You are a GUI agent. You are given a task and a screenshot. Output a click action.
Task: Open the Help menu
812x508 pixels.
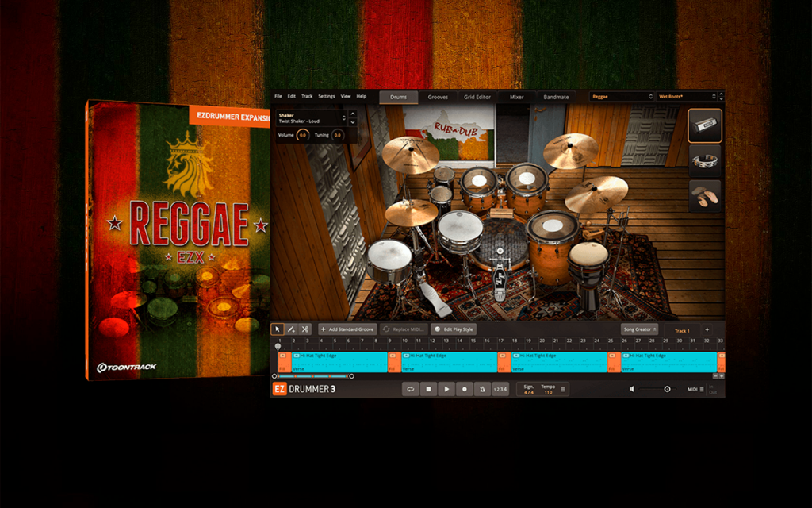click(x=362, y=96)
